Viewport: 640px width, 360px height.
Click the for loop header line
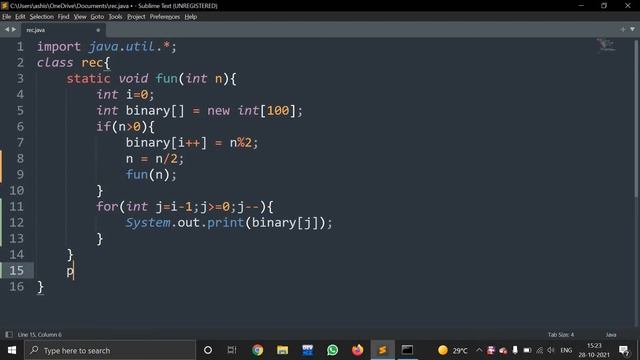tap(185, 207)
